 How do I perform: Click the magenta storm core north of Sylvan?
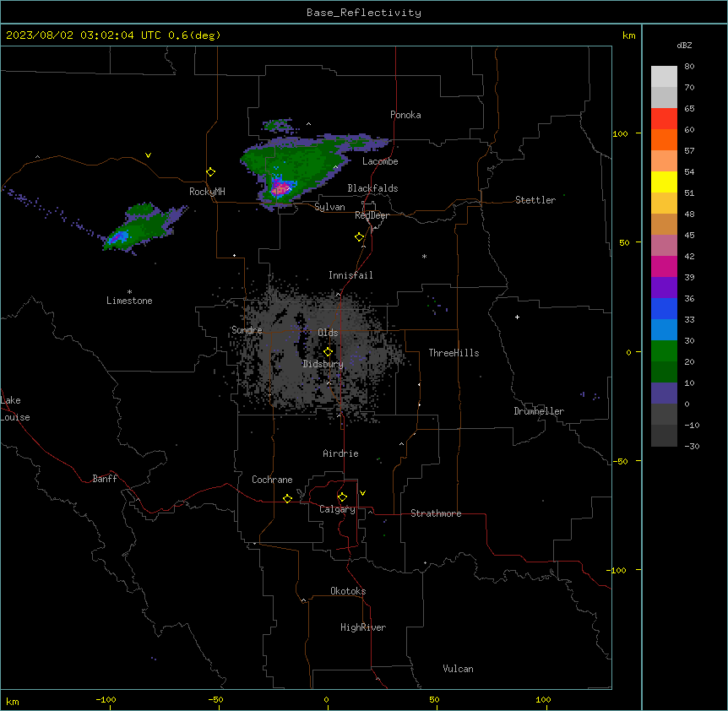280,188
